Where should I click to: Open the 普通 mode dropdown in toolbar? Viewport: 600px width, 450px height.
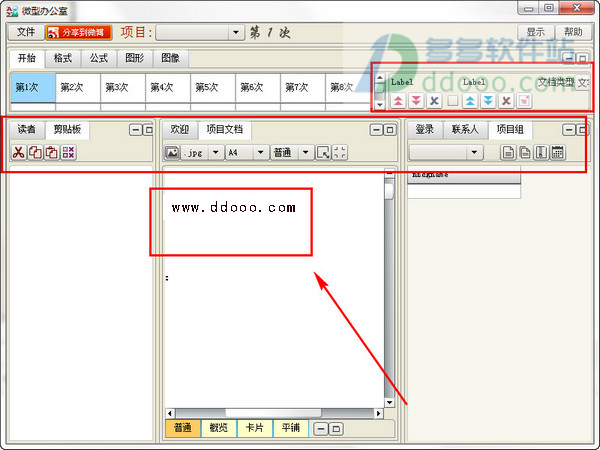point(305,152)
